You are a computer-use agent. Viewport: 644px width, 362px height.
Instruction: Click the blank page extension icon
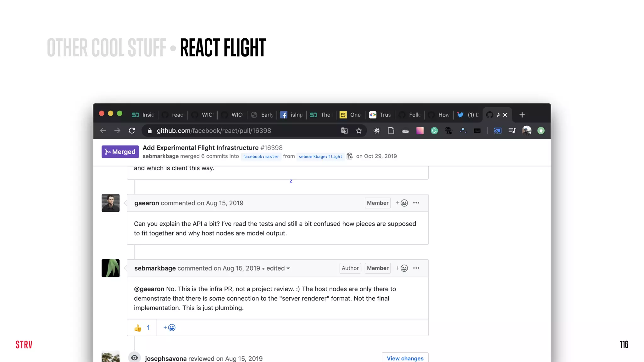(391, 131)
